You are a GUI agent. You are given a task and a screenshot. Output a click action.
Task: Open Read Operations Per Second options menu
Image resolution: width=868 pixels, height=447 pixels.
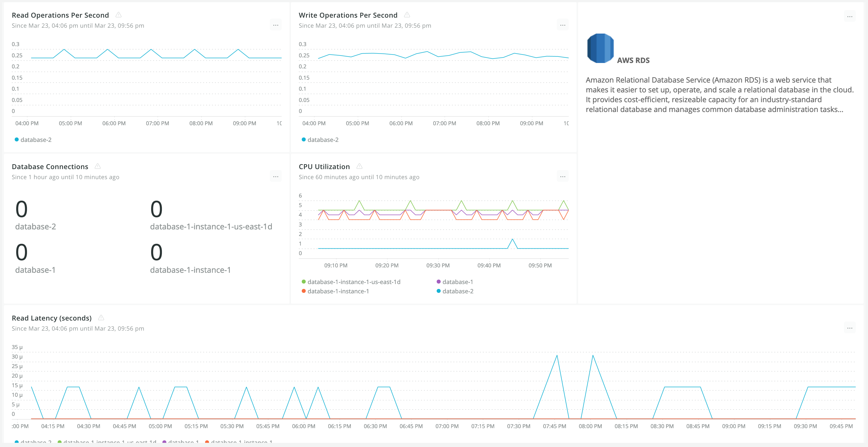point(276,25)
